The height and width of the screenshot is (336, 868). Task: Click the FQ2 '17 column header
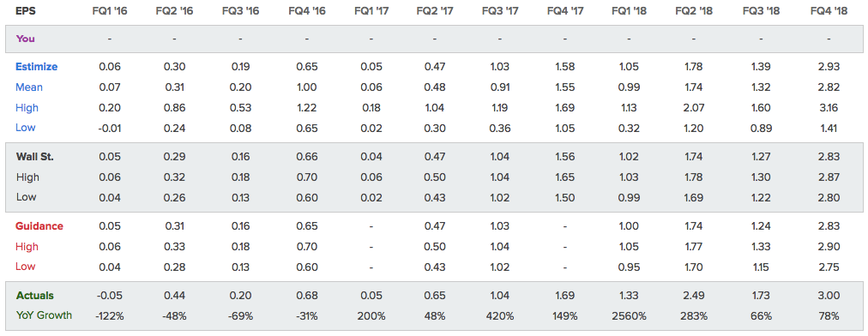(x=435, y=11)
